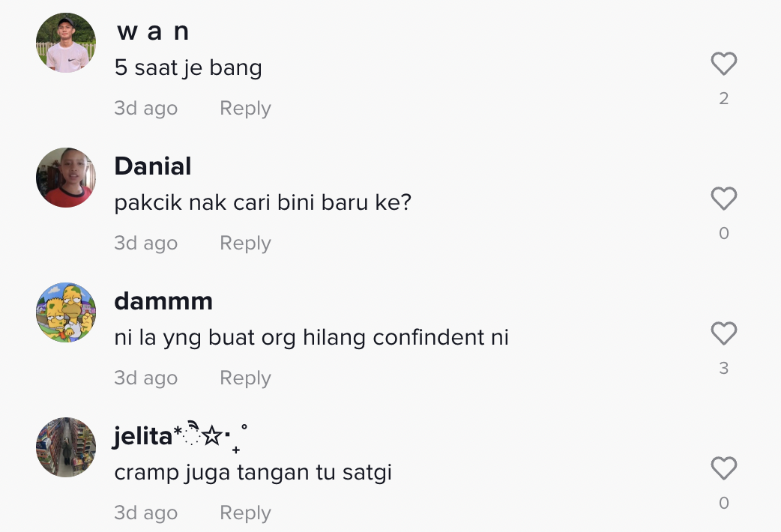
Task: Open w a n's profile picture
Action: [x=66, y=43]
